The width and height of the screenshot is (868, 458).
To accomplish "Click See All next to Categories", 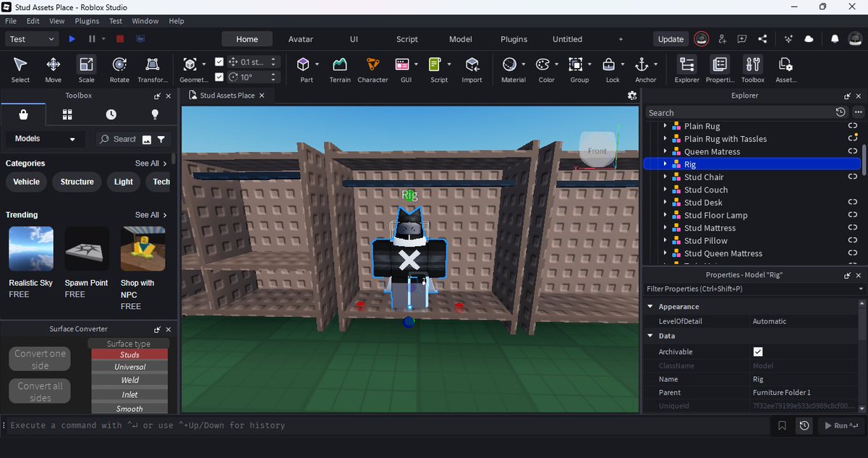I will pos(150,164).
